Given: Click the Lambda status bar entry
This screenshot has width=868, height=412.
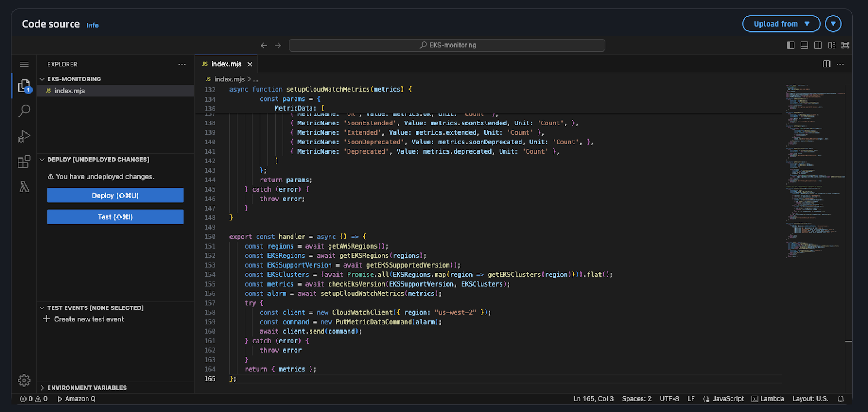Looking at the screenshot, I should point(768,399).
